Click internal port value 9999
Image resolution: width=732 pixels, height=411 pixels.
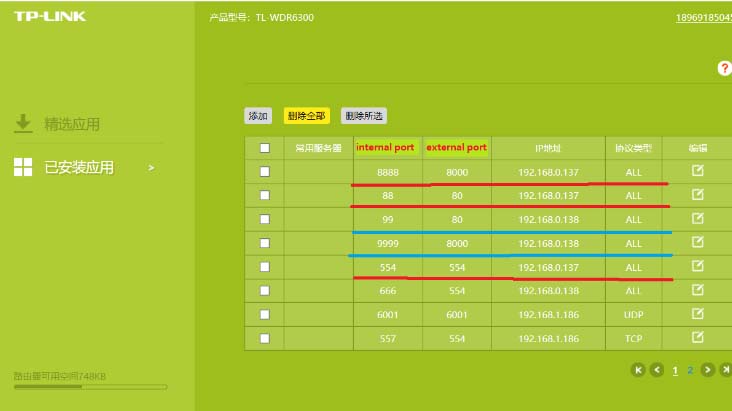point(388,243)
